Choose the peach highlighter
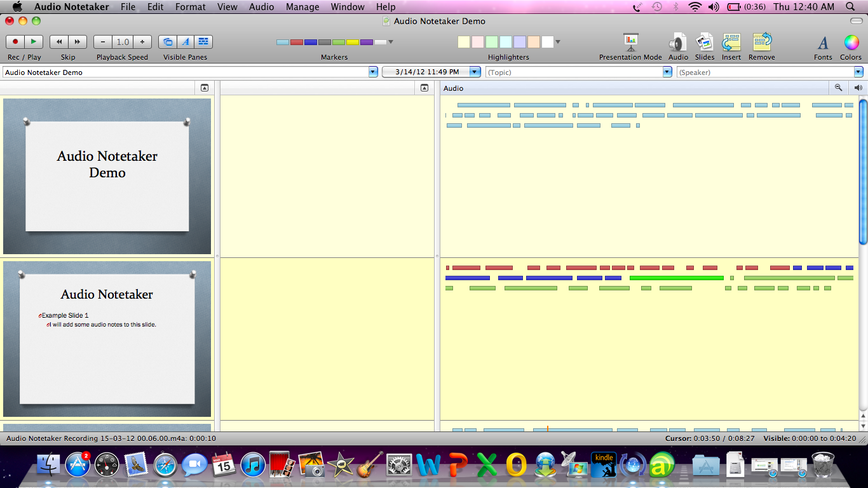 pyautogui.click(x=534, y=42)
